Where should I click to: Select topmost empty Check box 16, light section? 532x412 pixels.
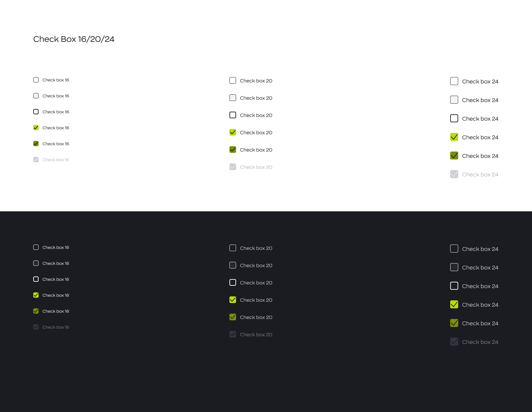[36, 80]
